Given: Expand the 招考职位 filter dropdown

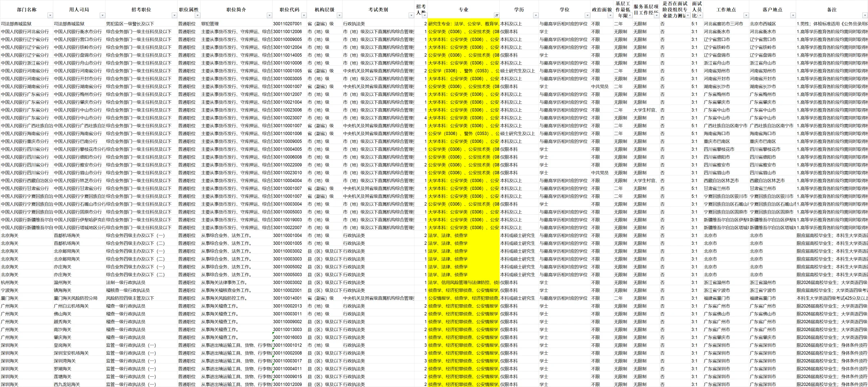Looking at the screenshot, I should tap(174, 15).
